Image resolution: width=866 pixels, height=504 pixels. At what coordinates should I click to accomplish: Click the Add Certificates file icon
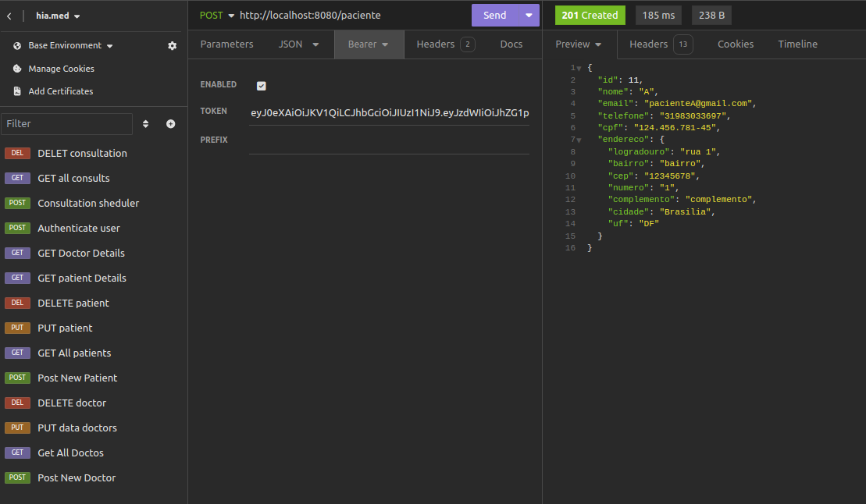17,91
